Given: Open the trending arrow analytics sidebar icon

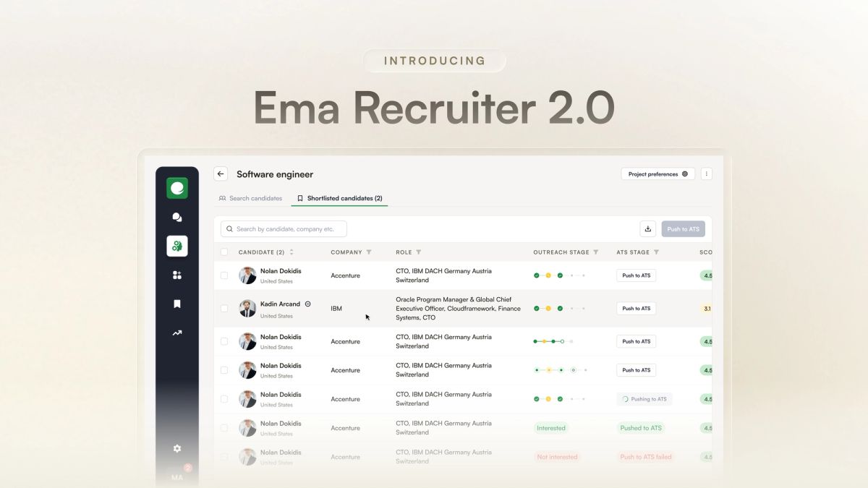Looking at the screenshot, I should 177,333.
